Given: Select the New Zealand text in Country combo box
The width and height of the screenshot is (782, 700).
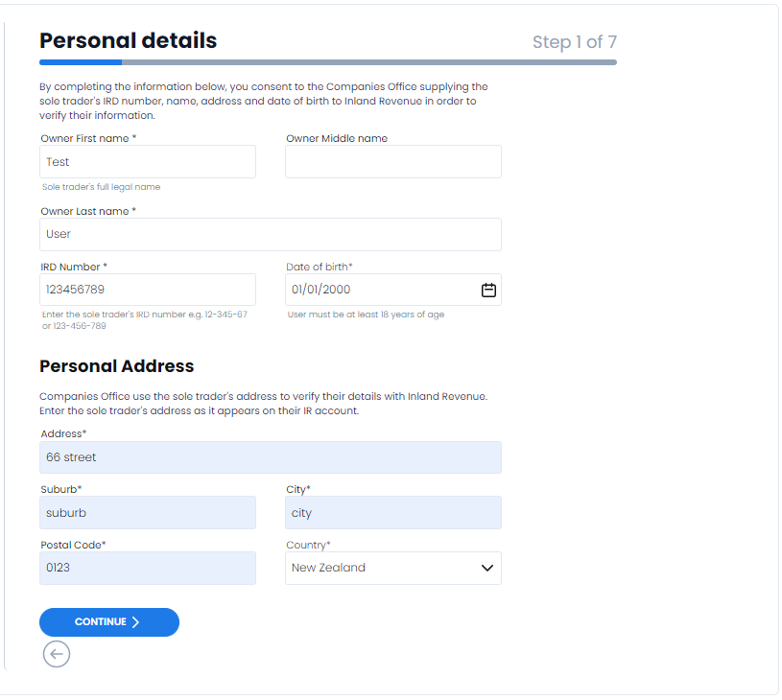Looking at the screenshot, I should (328, 568).
